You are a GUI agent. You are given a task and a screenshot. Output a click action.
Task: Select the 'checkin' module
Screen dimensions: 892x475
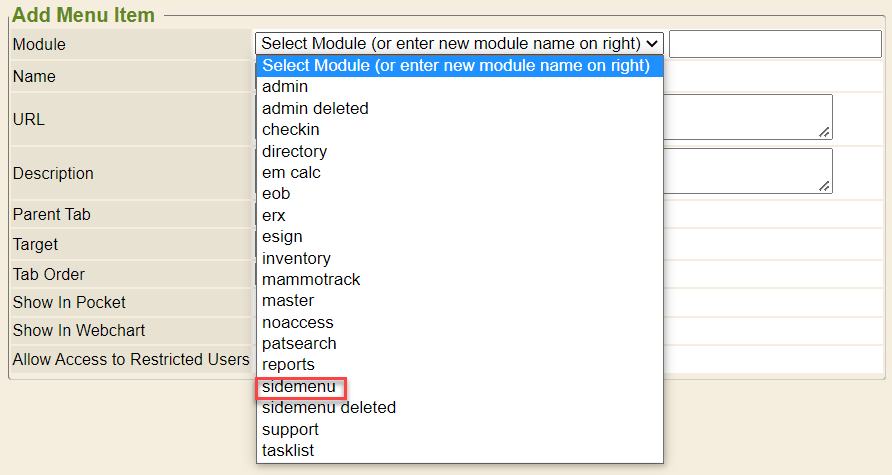(291, 130)
